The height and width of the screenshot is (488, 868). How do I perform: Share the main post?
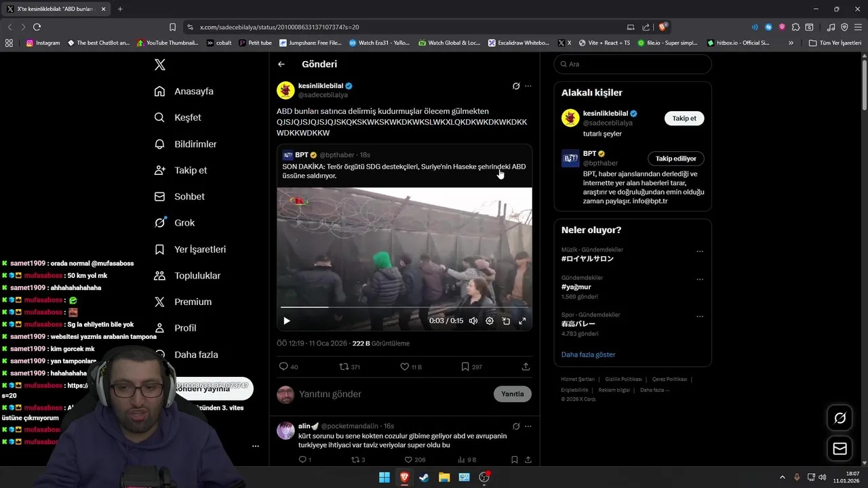(526, 367)
